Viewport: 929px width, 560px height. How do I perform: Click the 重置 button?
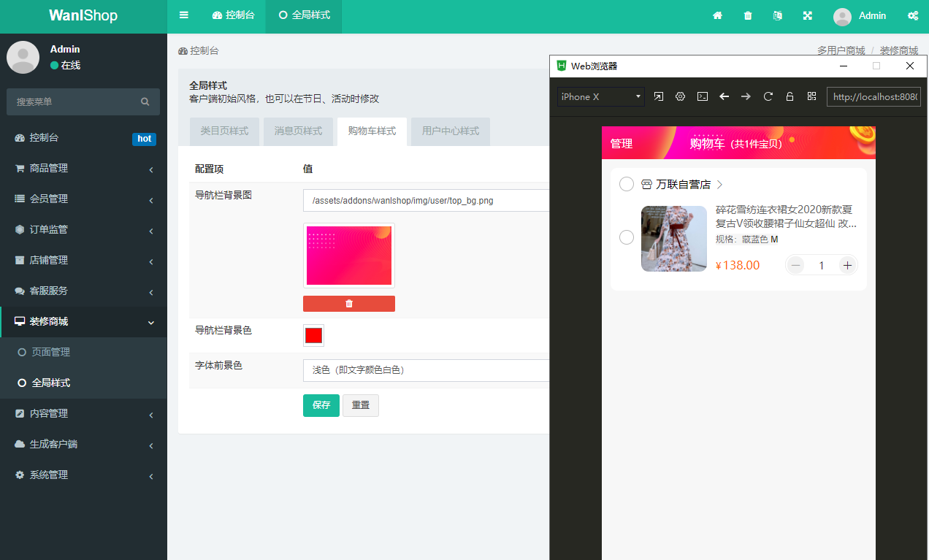pos(361,405)
